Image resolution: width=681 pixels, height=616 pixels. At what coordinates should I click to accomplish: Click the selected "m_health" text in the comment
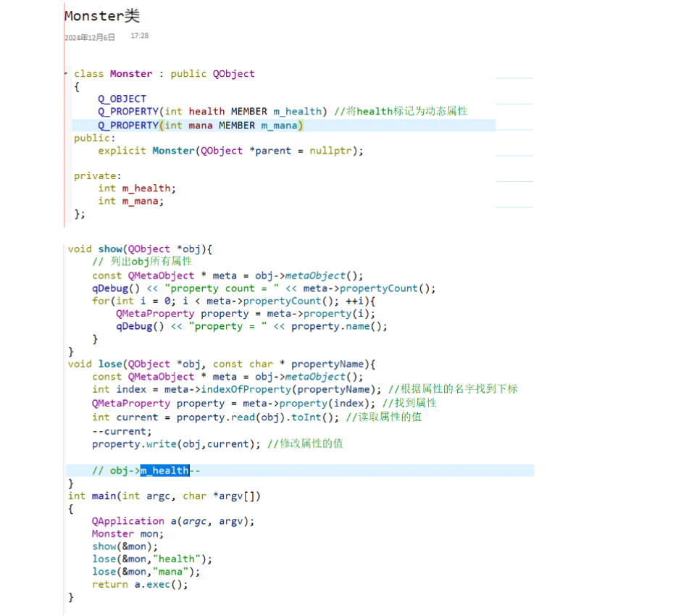pos(164,470)
